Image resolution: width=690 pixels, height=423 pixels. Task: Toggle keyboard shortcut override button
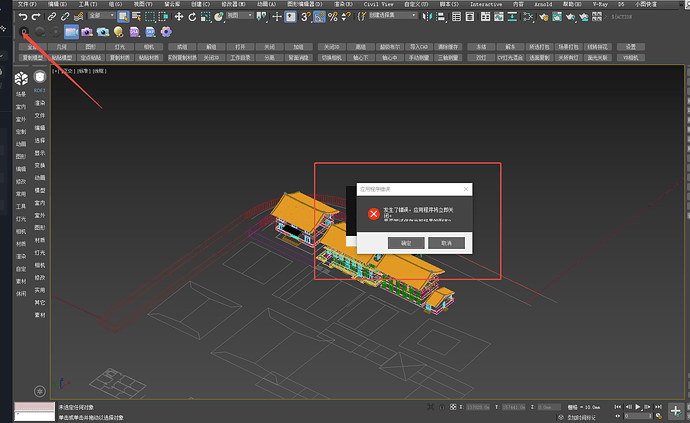tap(290, 17)
